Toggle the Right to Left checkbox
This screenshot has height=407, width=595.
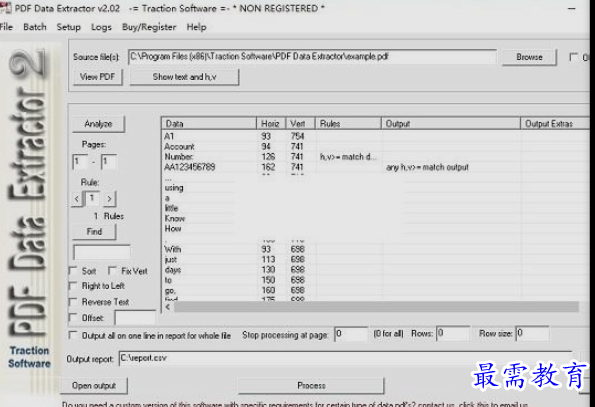click(x=73, y=286)
